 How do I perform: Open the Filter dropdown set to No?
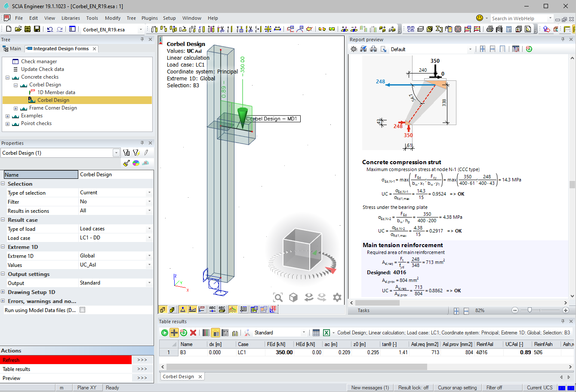click(x=149, y=202)
